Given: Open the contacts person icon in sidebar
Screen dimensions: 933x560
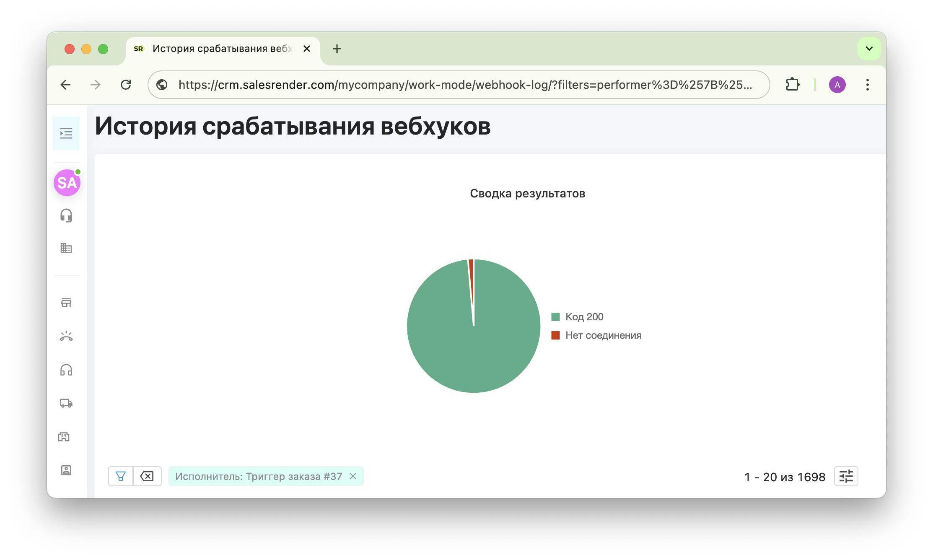Looking at the screenshot, I should click(x=66, y=470).
